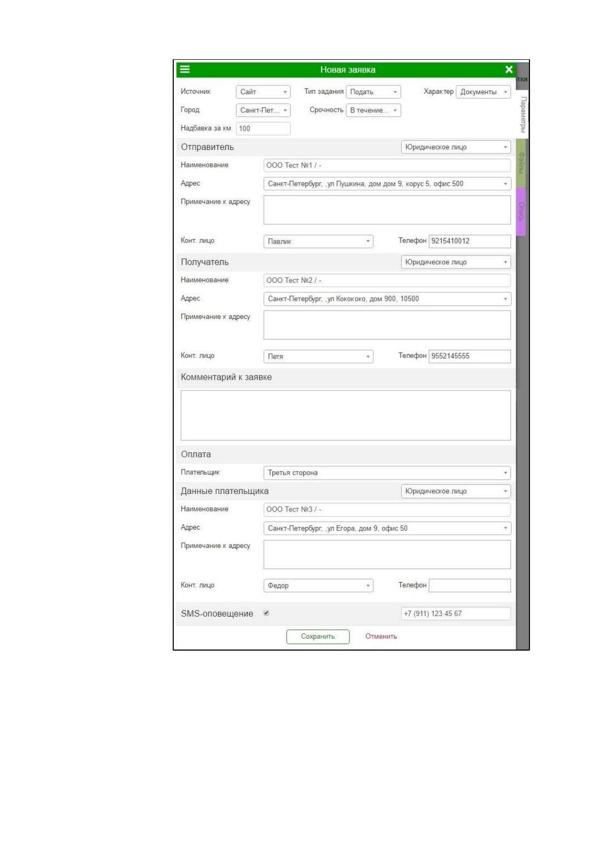614x868 pixels.
Task: Expand the sender Конт. лицо dropdown Павлик
Action: 319,241
